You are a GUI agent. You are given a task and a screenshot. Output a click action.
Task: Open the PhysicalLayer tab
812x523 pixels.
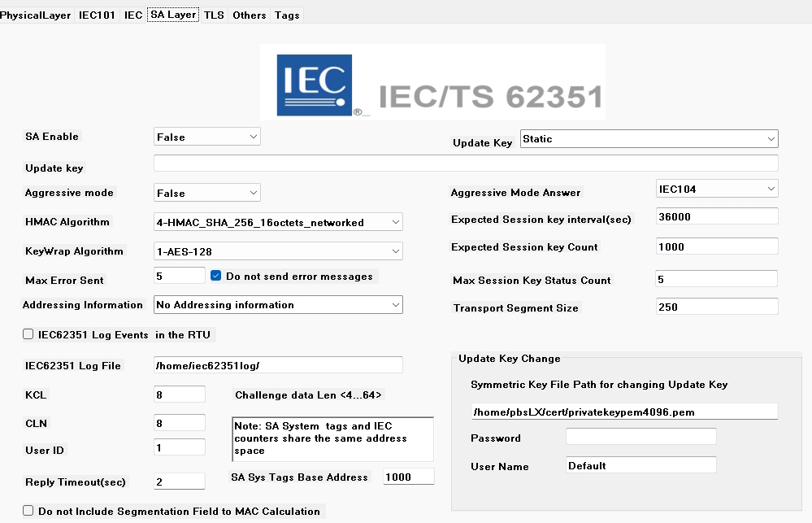36,14
